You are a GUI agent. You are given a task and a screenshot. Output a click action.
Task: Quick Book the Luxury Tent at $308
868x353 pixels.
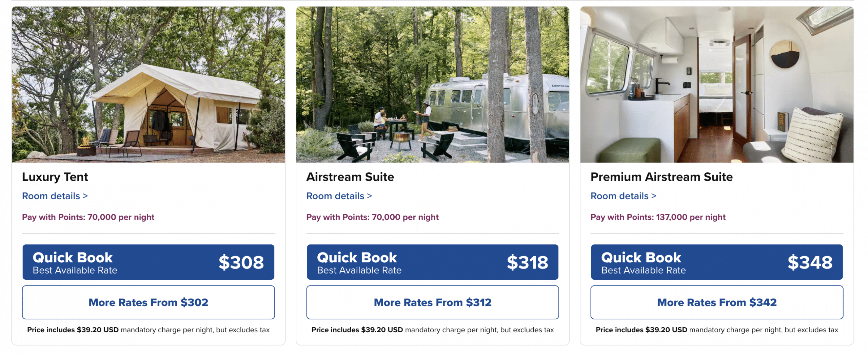(148, 262)
